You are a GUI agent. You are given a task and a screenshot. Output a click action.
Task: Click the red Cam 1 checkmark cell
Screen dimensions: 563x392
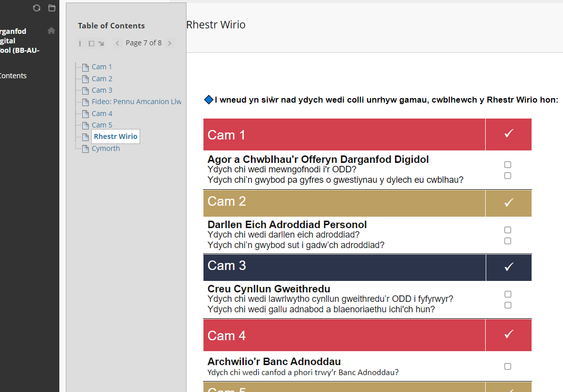click(x=508, y=134)
